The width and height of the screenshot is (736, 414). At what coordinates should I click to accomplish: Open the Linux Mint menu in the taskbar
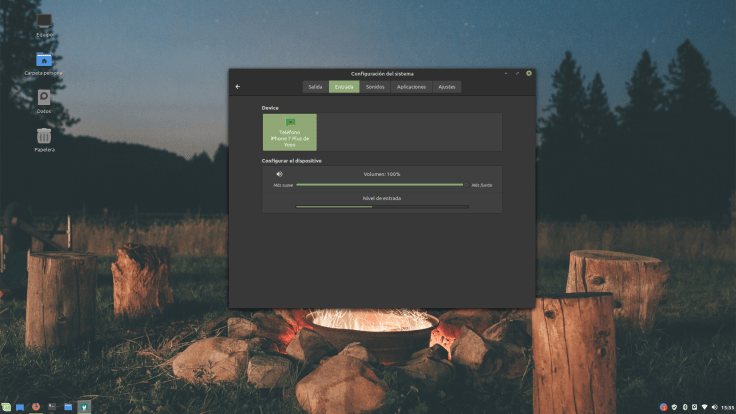[6, 407]
